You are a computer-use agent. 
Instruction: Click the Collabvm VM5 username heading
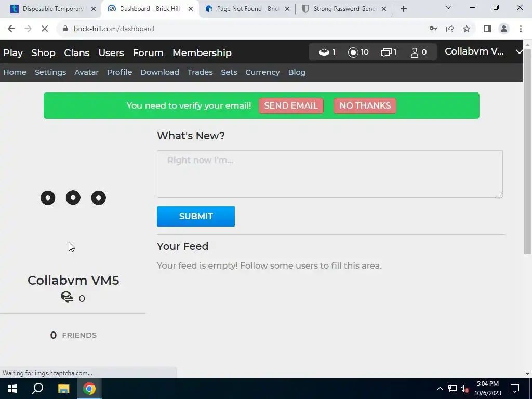click(73, 280)
